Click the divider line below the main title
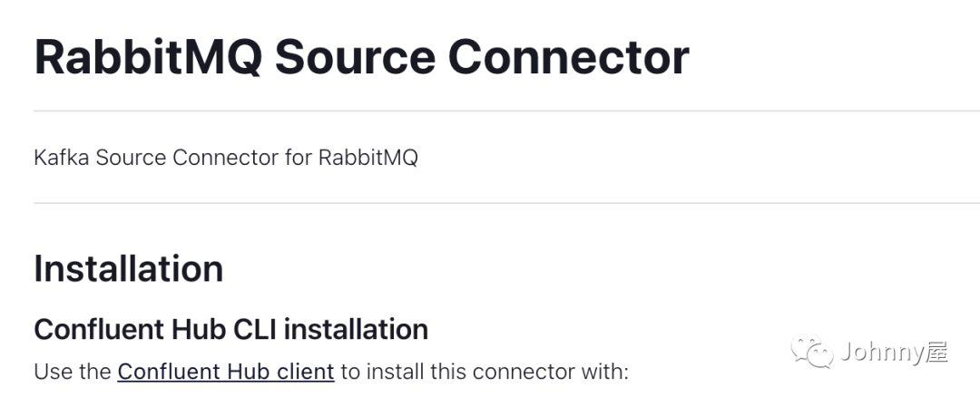Screen dimensions: 980x397 coord(490,111)
